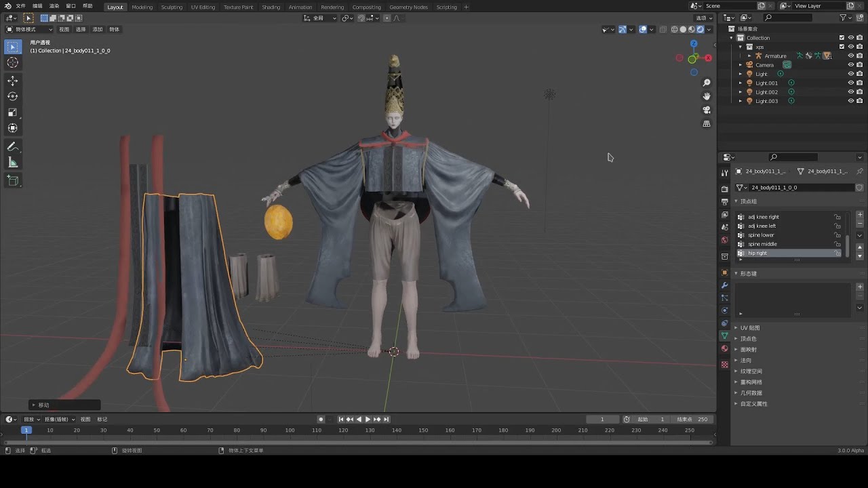The height and width of the screenshot is (488, 868).
Task: Choose the Select Box tool
Action: 12,47
